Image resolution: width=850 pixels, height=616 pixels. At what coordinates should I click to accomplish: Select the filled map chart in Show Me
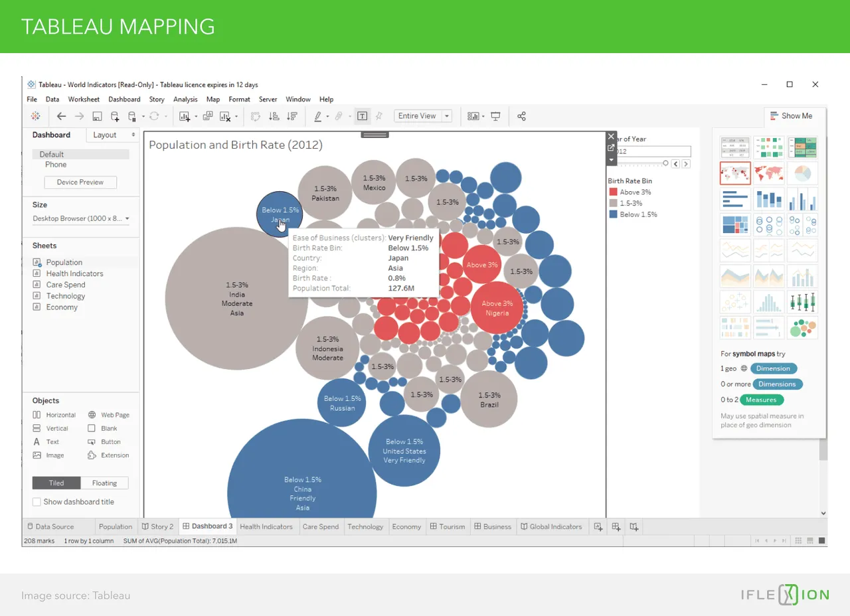click(x=769, y=173)
